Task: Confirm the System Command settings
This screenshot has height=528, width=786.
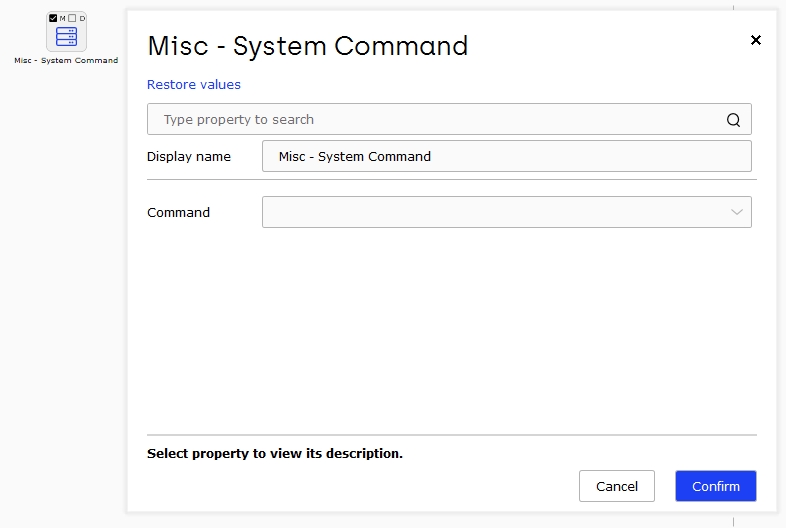Action: pyautogui.click(x=715, y=486)
